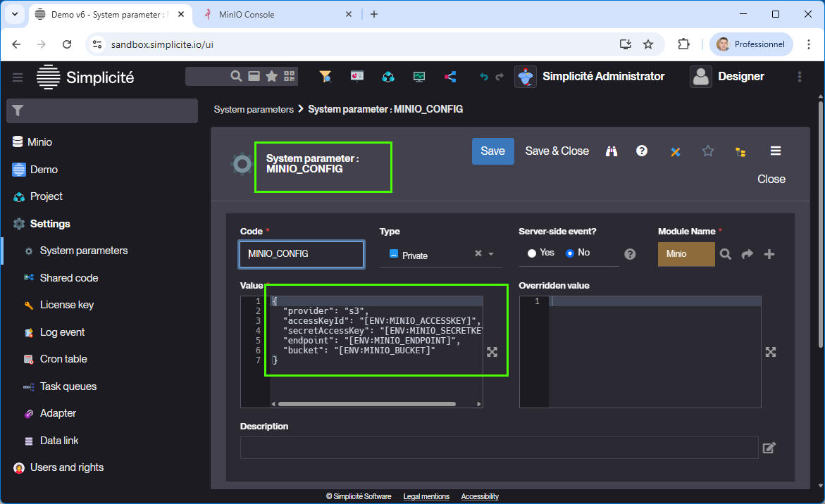Edit Description with the pencil icon
Viewport: 825px width, 504px height.
point(769,448)
